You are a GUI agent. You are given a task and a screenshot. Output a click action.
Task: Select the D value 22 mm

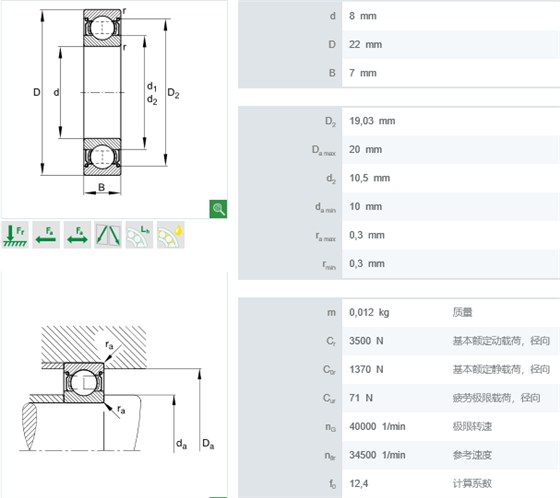click(366, 45)
